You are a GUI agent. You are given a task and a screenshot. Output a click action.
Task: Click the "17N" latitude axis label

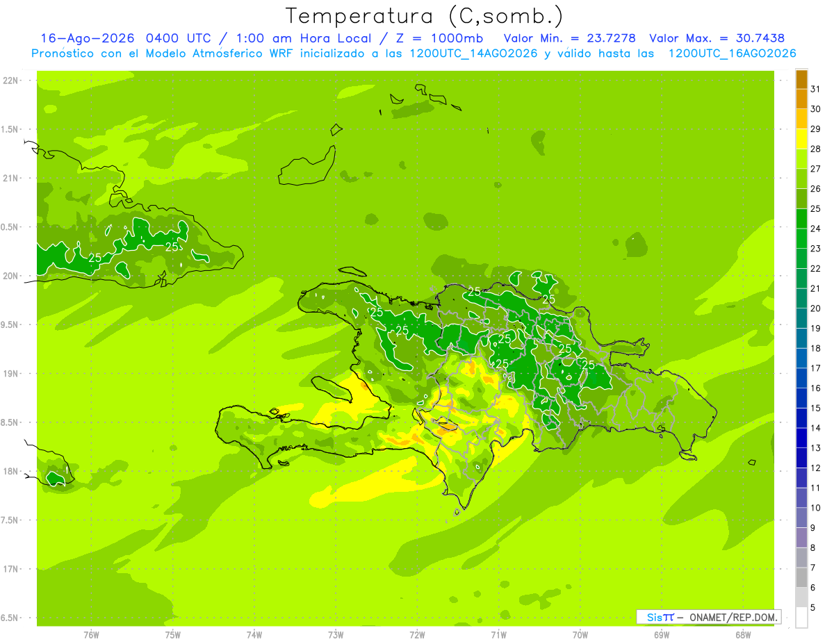pyautogui.click(x=11, y=569)
